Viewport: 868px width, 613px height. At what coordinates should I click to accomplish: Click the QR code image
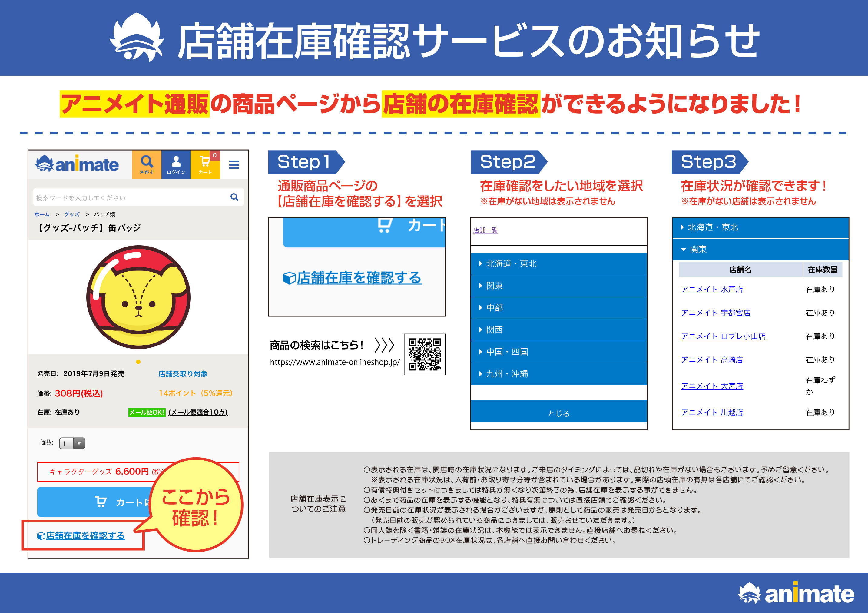(x=425, y=354)
